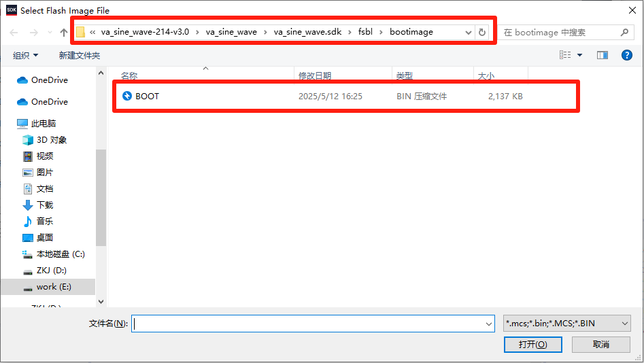Sort by 名称 column
The width and height of the screenshot is (644, 363).
129,75
